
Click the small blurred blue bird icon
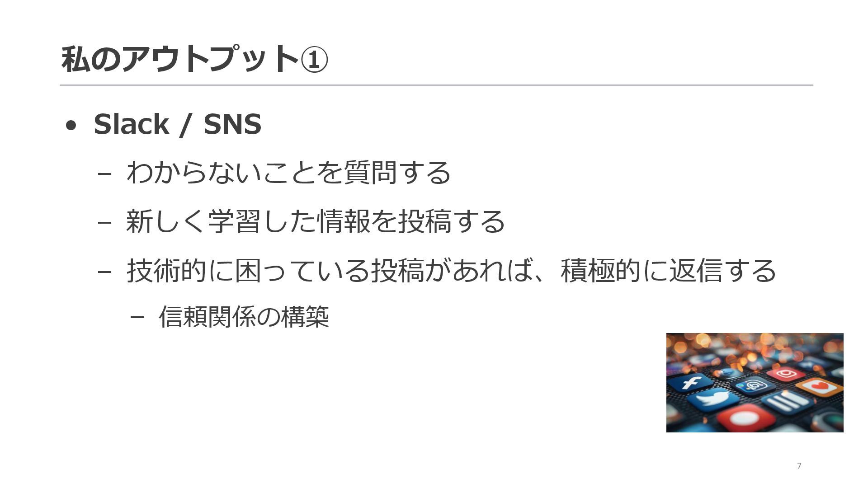coord(727,373)
